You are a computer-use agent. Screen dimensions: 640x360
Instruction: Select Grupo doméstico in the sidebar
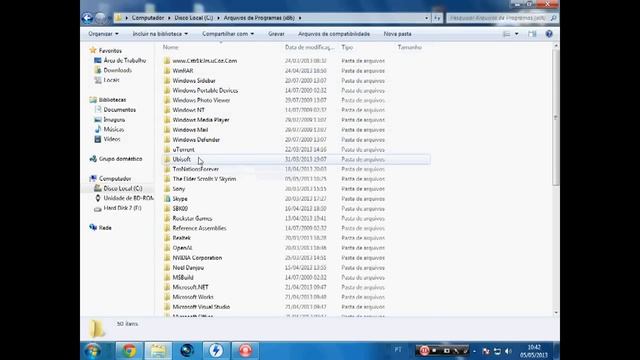(120, 159)
